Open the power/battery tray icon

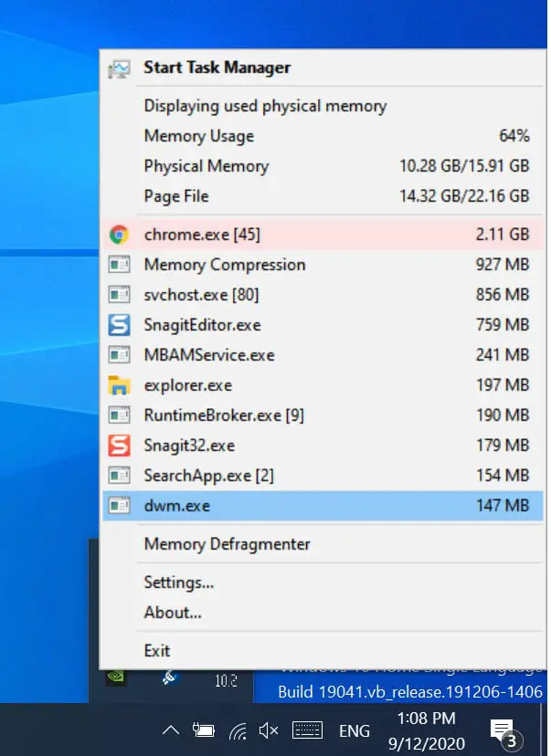[x=203, y=730]
